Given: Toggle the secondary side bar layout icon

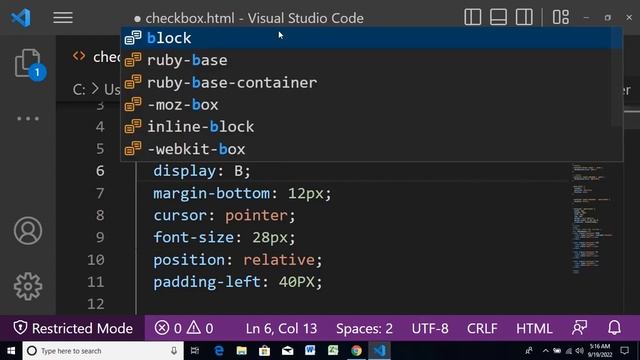Looking at the screenshot, I should [x=524, y=18].
